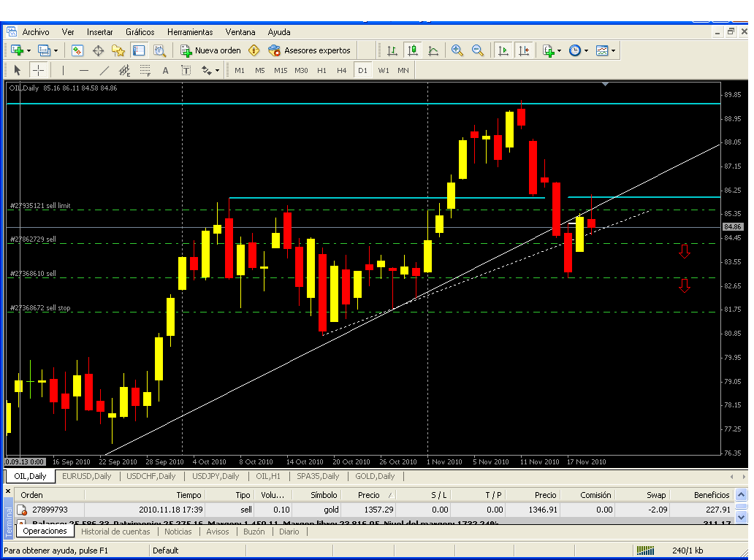Expand the periods dropdown arrow
Screen dimensions: 754x560
click(x=586, y=50)
